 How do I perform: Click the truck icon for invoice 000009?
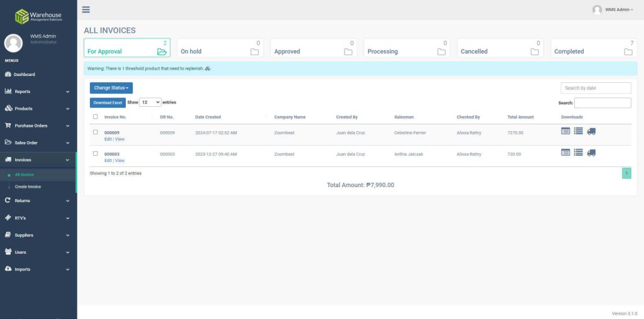(x=591, y=131)
